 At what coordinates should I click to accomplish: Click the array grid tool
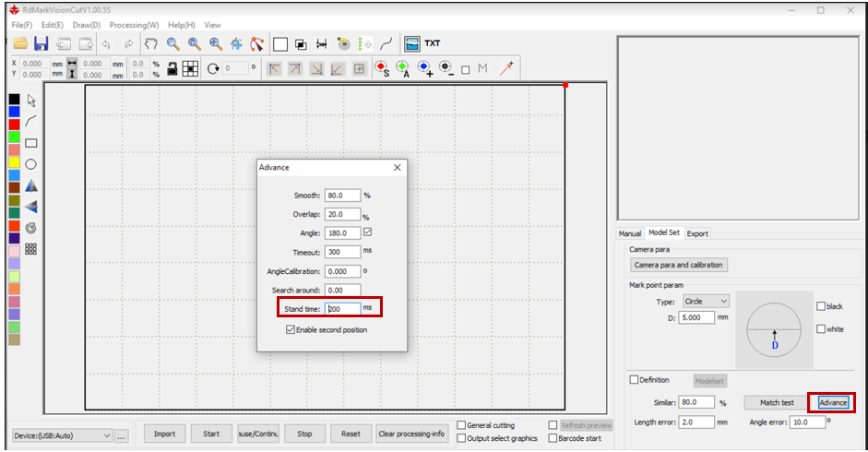31,249
